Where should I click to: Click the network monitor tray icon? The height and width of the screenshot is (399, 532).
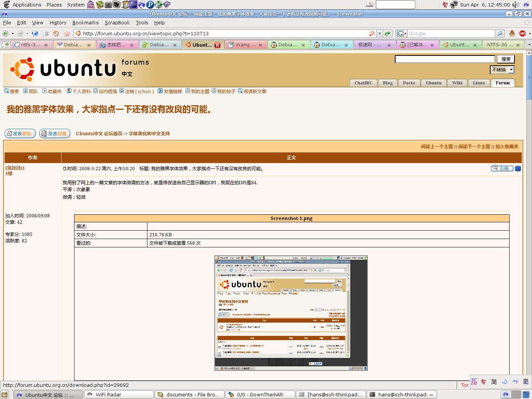point(454,5)
